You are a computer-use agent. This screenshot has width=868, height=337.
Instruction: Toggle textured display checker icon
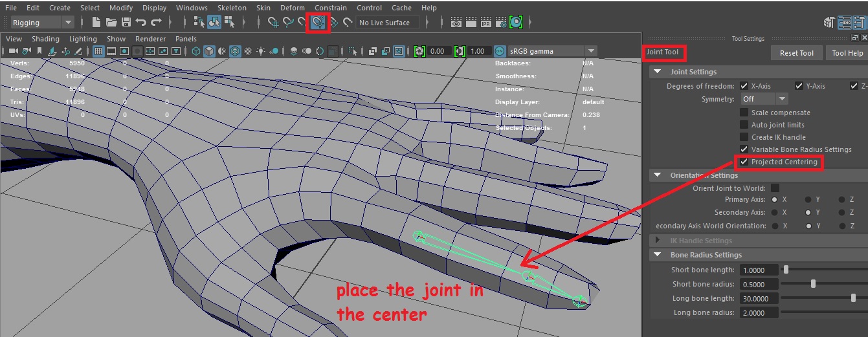click(249, 51)
